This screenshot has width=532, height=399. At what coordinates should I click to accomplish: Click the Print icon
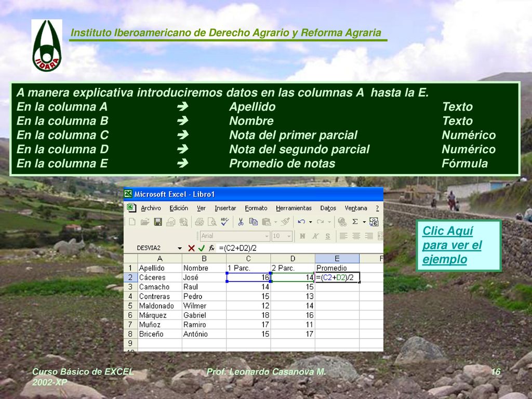click(199, 222)
